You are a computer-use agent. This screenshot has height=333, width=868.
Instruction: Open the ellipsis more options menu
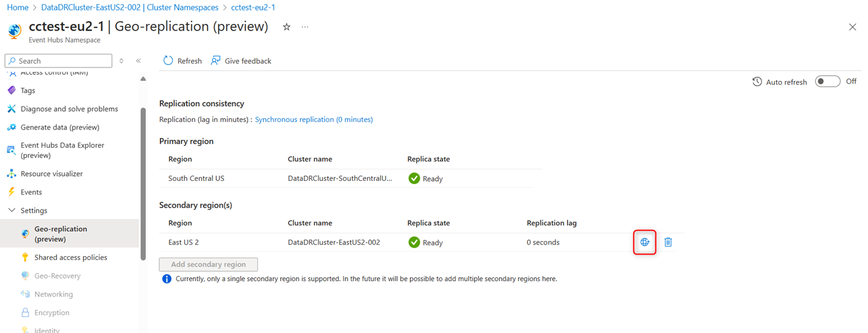click(305, 27)
